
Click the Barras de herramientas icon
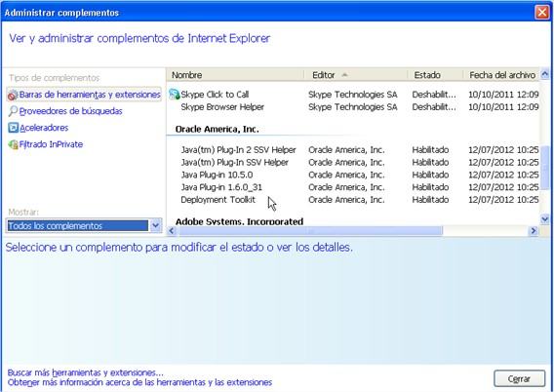13,95
